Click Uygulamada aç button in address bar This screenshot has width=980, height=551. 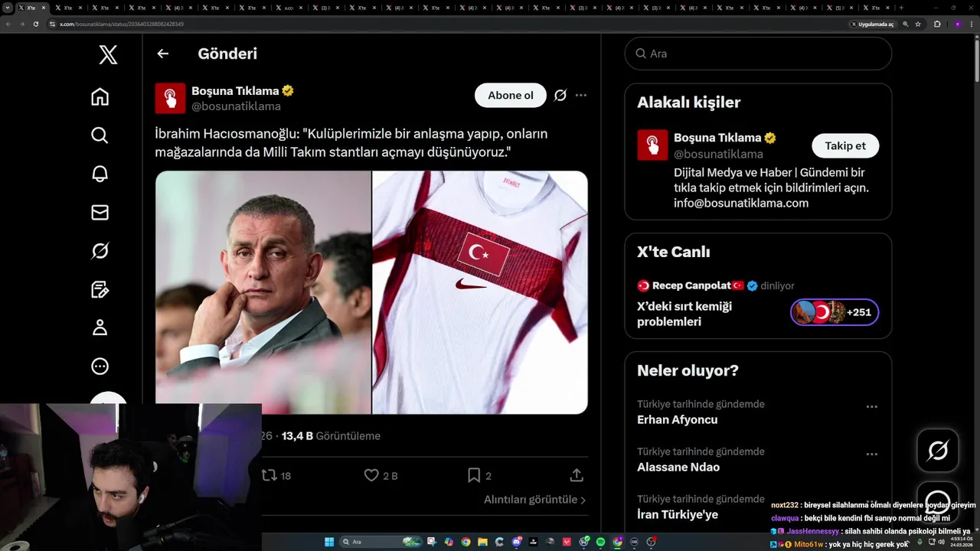872,24
